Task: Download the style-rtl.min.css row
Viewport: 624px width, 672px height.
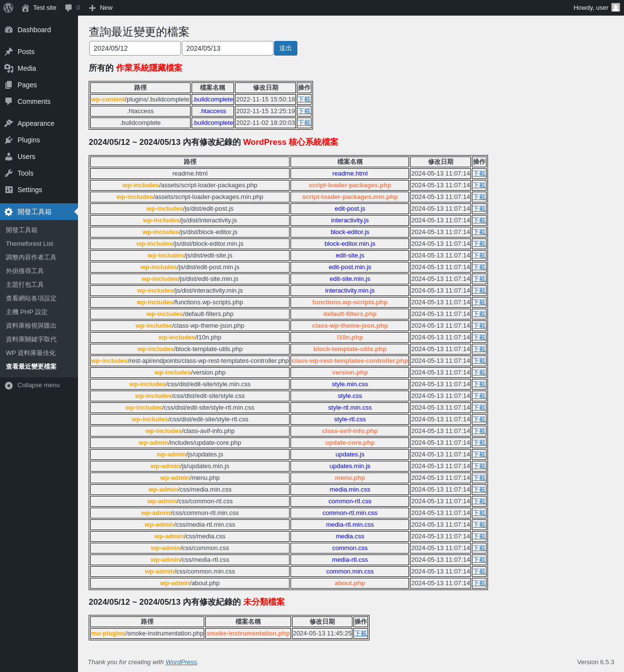Action: (x=479, y=408)
